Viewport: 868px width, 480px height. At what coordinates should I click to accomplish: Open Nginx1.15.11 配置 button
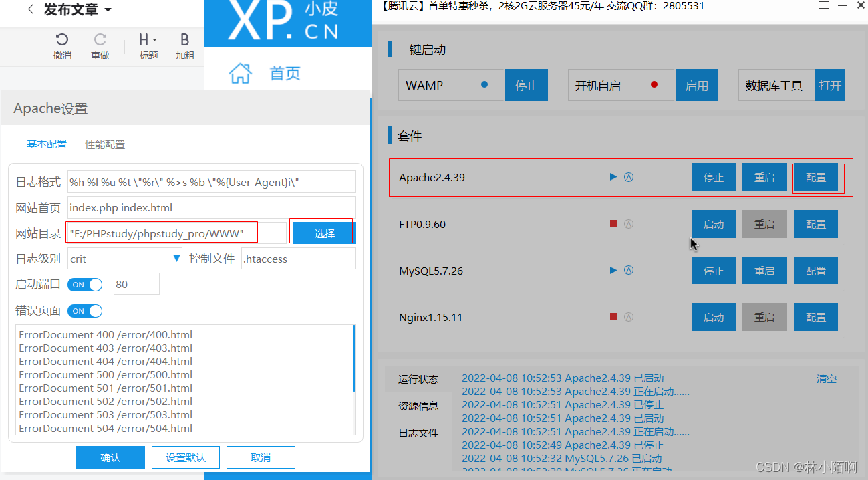pyautogui.click(x=816, y=318)
